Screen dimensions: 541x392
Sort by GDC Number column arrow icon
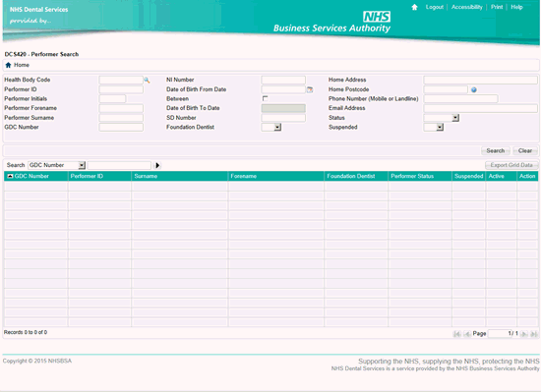tap(10, 176)
